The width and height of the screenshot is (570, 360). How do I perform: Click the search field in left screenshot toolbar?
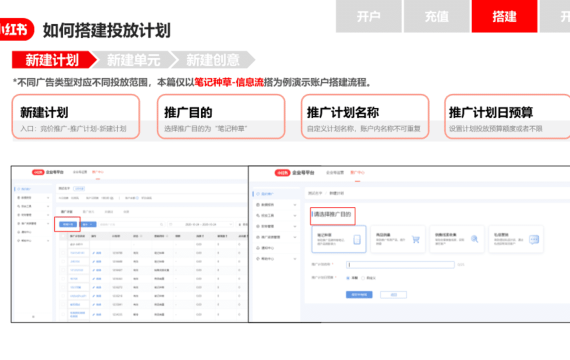coord(132,224)
